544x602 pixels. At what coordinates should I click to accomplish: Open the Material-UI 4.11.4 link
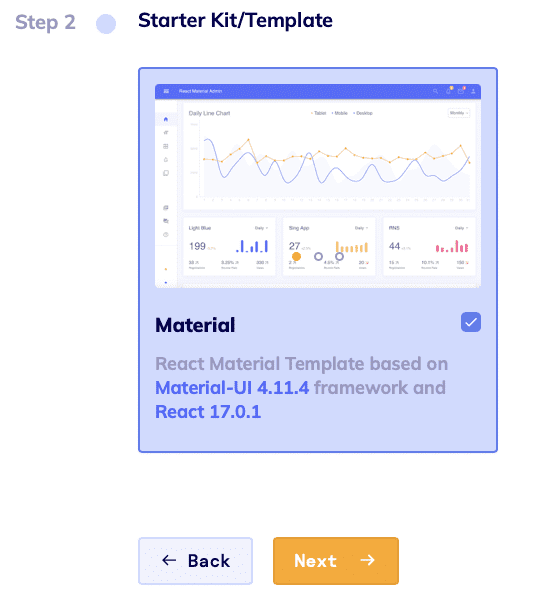tap(232, 388)
